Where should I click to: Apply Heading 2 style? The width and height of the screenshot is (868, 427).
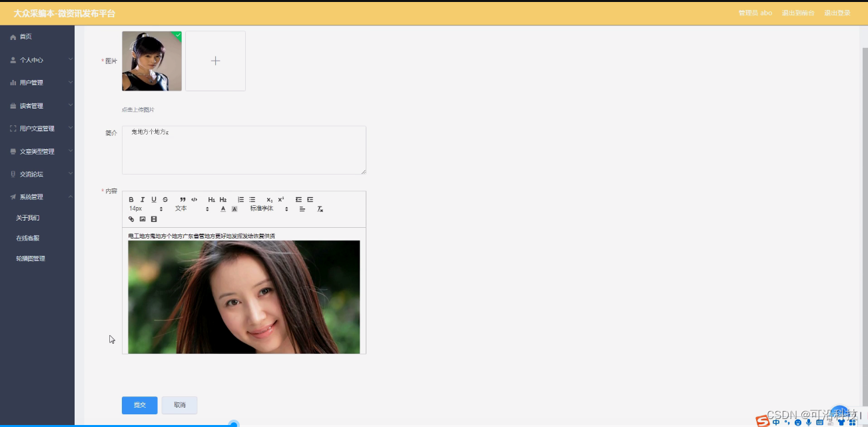tap(223, 200)
